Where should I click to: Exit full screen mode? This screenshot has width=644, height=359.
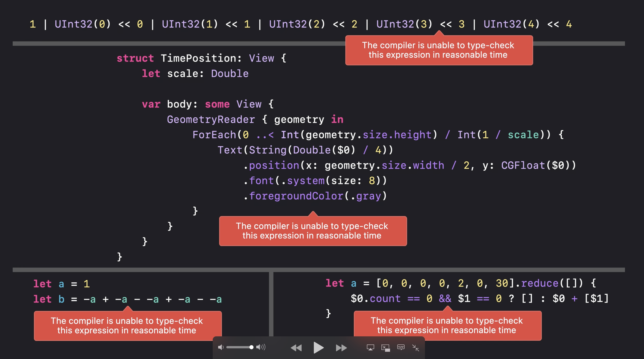[x=415, y=347]
